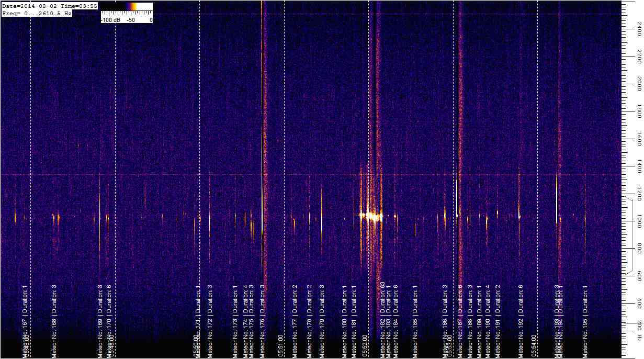The height and width of the screenshot is (359, 644).
Task: Select the Meteor No. 177 label
Action: (295, 321)
